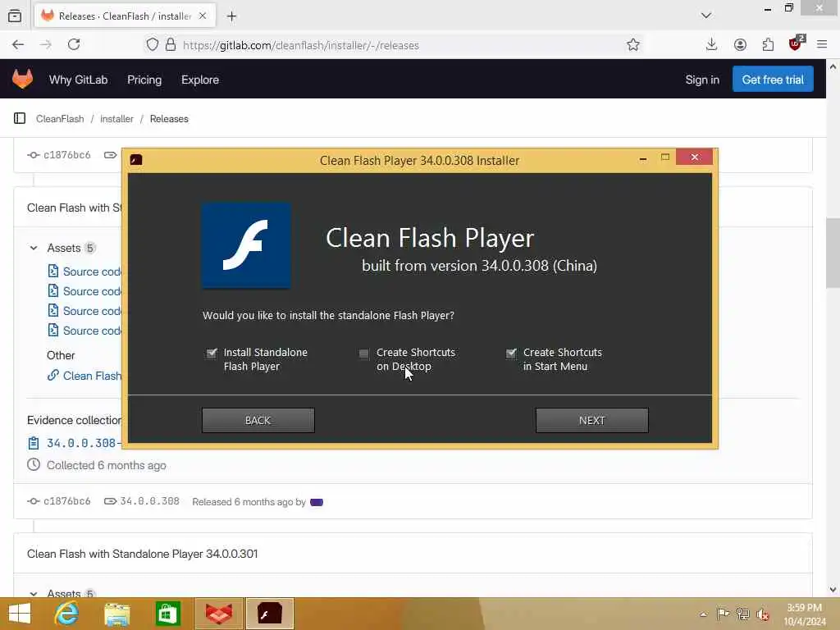Open the Windows Start button
Screen dimensions: 840x630
(x=20, y=614)
